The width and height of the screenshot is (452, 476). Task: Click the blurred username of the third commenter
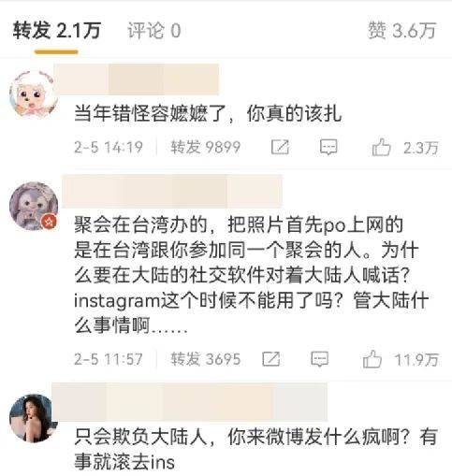[x=190, y=402]
